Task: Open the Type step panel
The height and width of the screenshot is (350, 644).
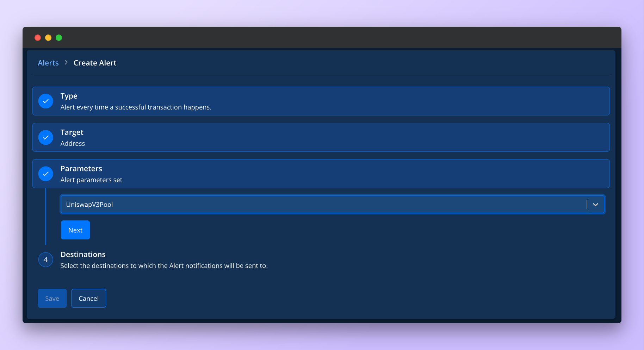Action: pos(69,96)
